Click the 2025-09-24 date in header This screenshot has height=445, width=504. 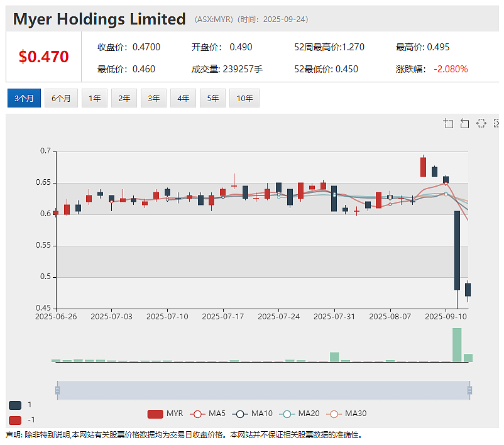pos(284,19)
